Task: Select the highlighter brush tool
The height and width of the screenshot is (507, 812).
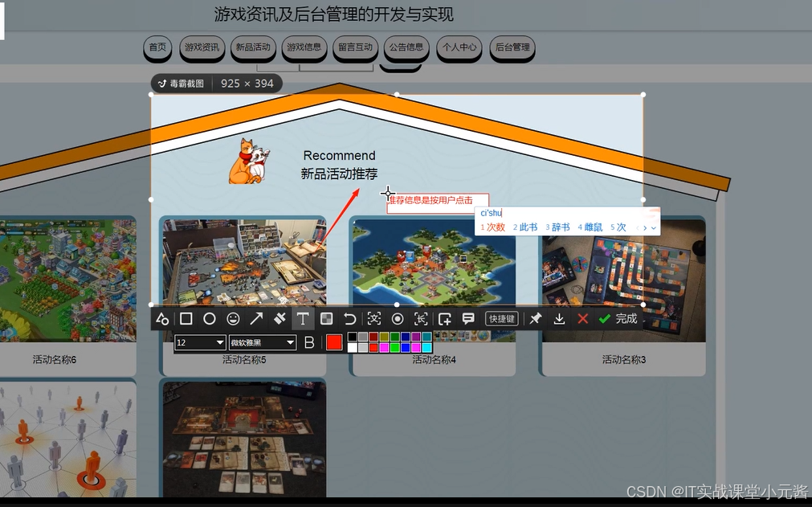Action: (x=280, y=319)
